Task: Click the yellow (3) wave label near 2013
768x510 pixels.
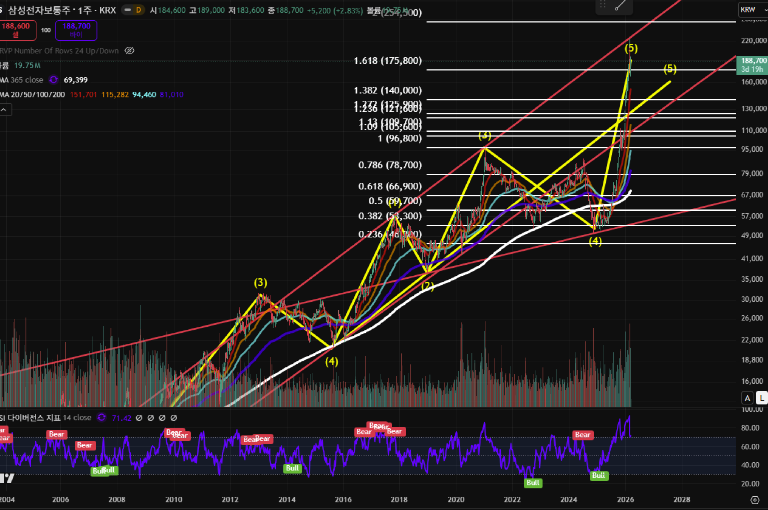Action: point(261,282)
